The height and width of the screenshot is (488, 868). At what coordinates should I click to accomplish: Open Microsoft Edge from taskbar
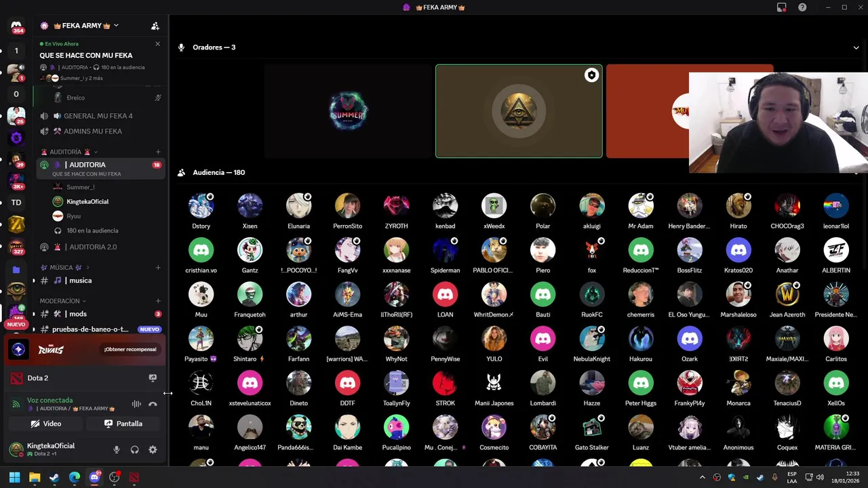(75, 477)
